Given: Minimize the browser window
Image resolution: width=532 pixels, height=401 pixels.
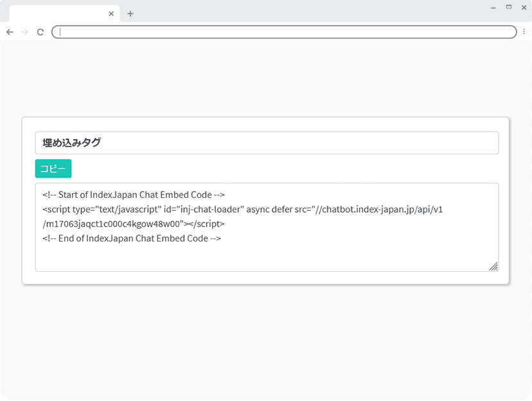Looking at the screenshot, I should [493, 7].
